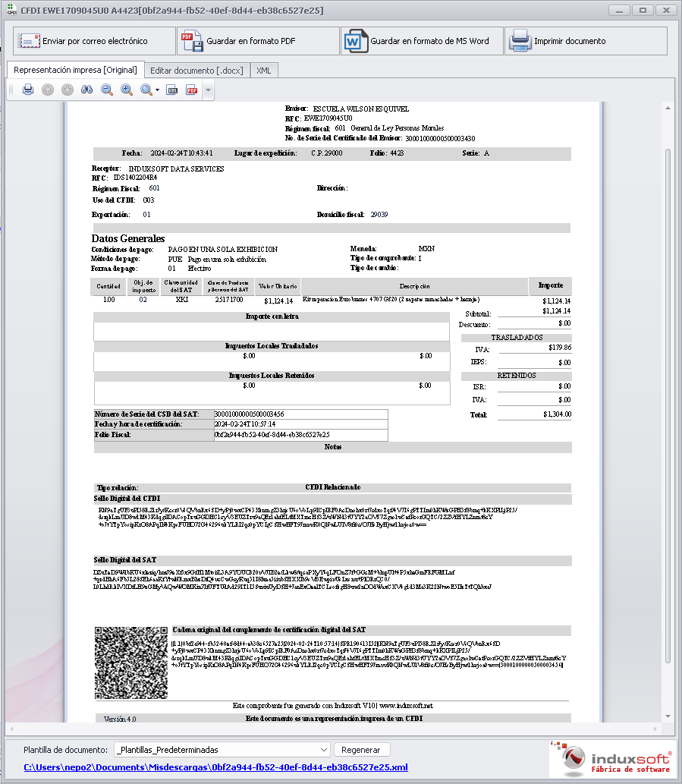Viewport: 682px width, 784px height.
Task: Click the PDF export icon in small toolbar
Action: (x=192, y=90)
